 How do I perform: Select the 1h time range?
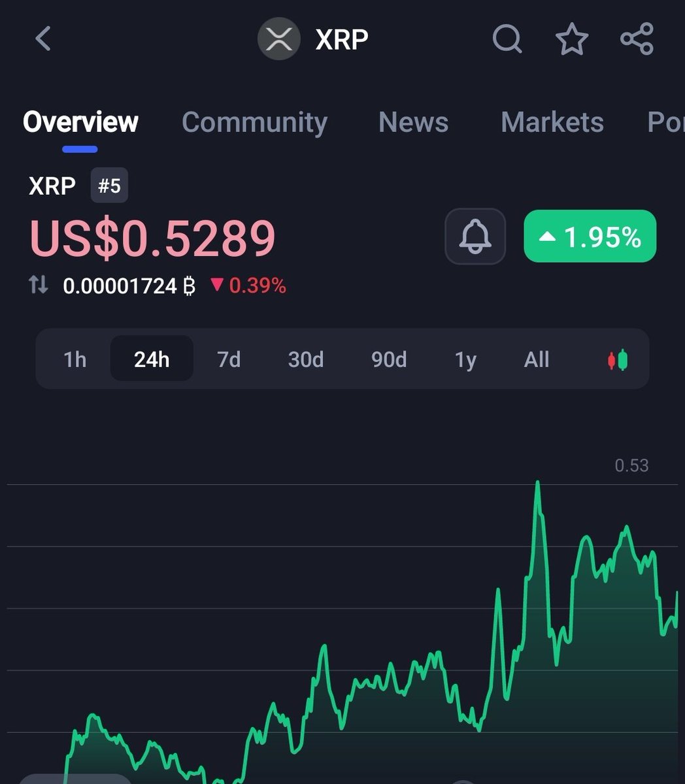pyautogui.click(x=74, y=359)
